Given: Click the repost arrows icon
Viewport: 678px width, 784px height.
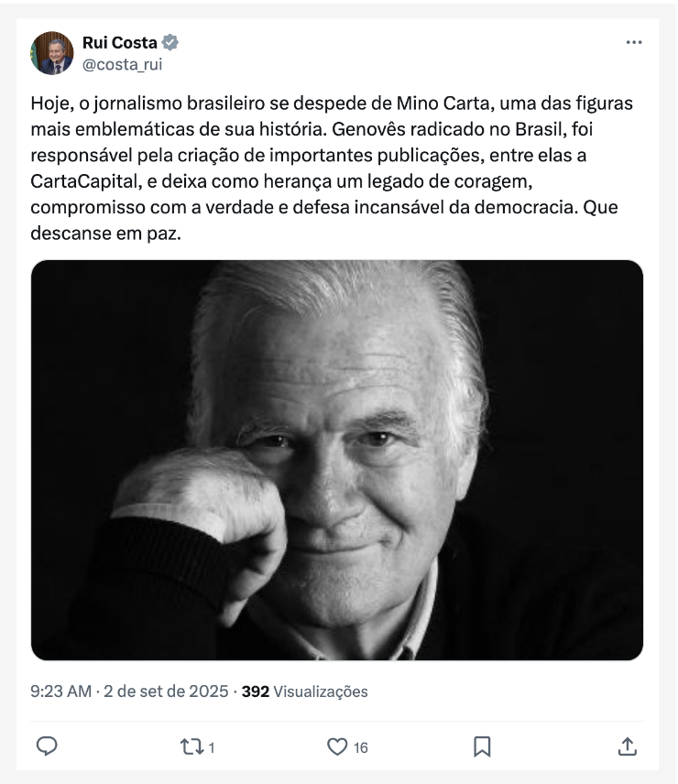Looking at the screenshot, I should pyautogui.click(x=191, y=746).
